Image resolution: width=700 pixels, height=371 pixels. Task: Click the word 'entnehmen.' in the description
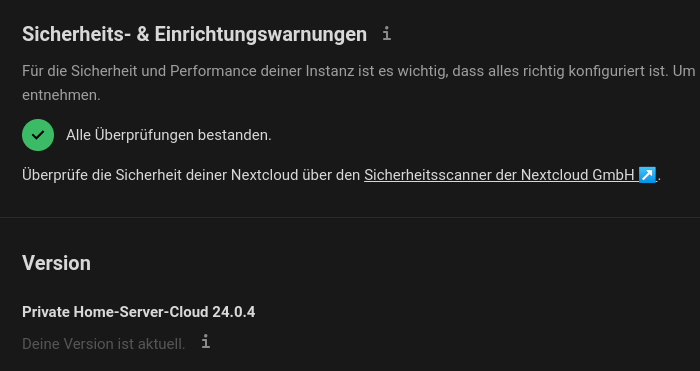(61, 95)
